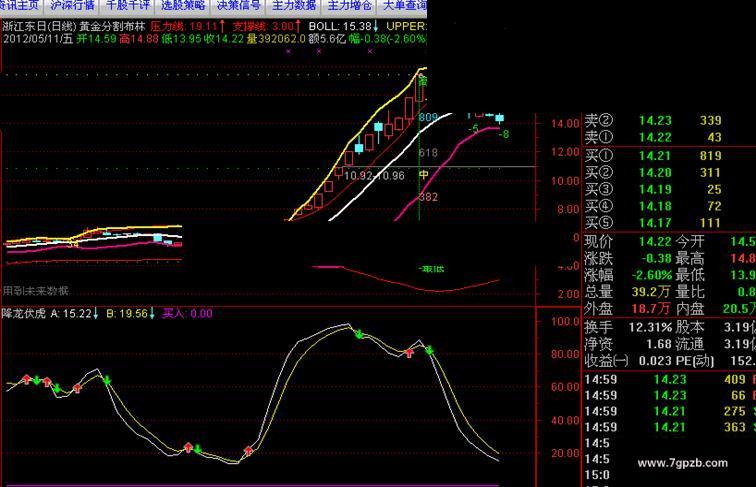Open the 资讯主页 tab
This screenshot has width=756, height=487.
20,5
